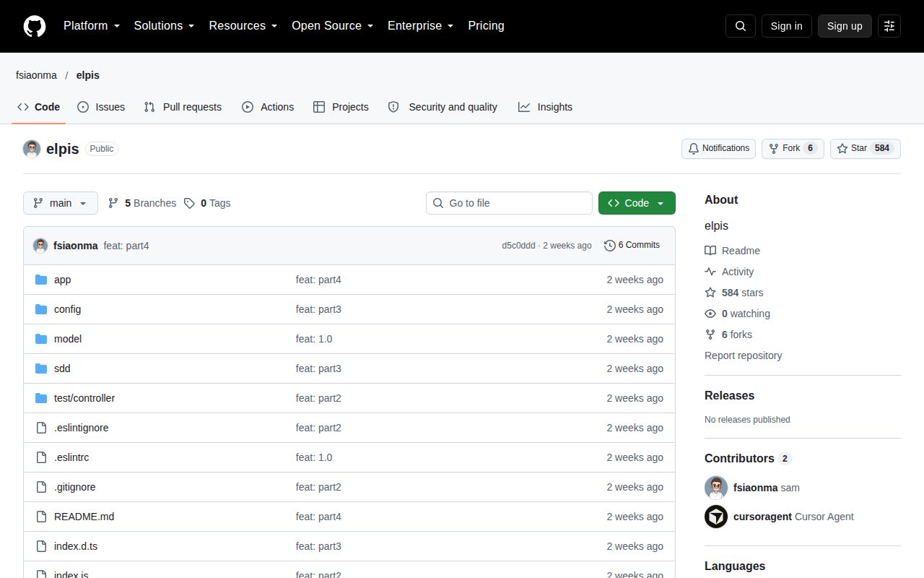The width and height of the screenshot is (924, 578).
Task: Click the search magnifier icon button
Action: (741, 26)
